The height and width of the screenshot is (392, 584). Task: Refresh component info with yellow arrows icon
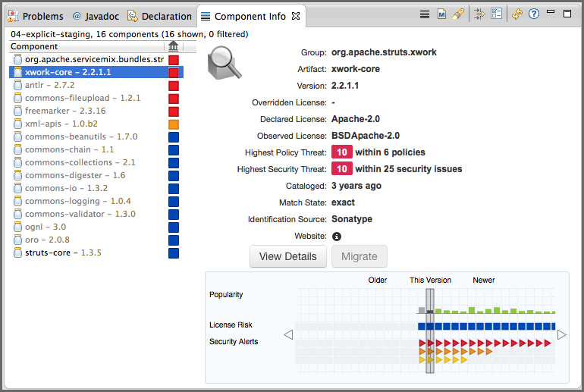[517, 14]
